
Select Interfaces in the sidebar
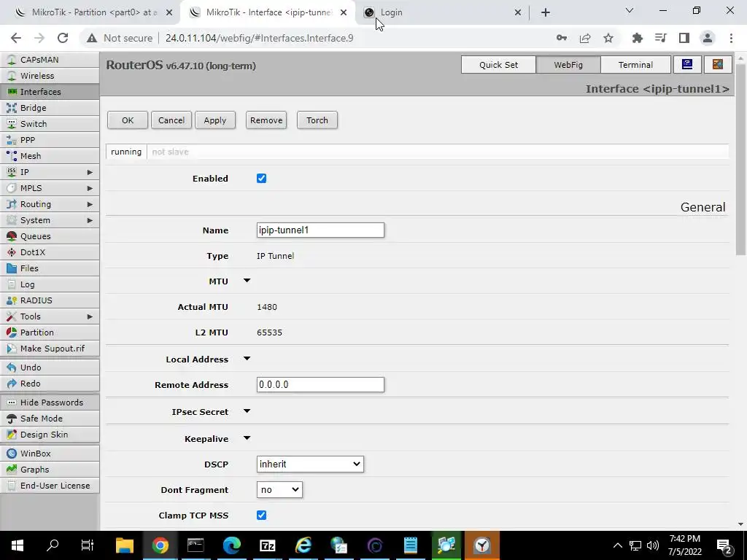pyautogui.click(x=50, y=92)
